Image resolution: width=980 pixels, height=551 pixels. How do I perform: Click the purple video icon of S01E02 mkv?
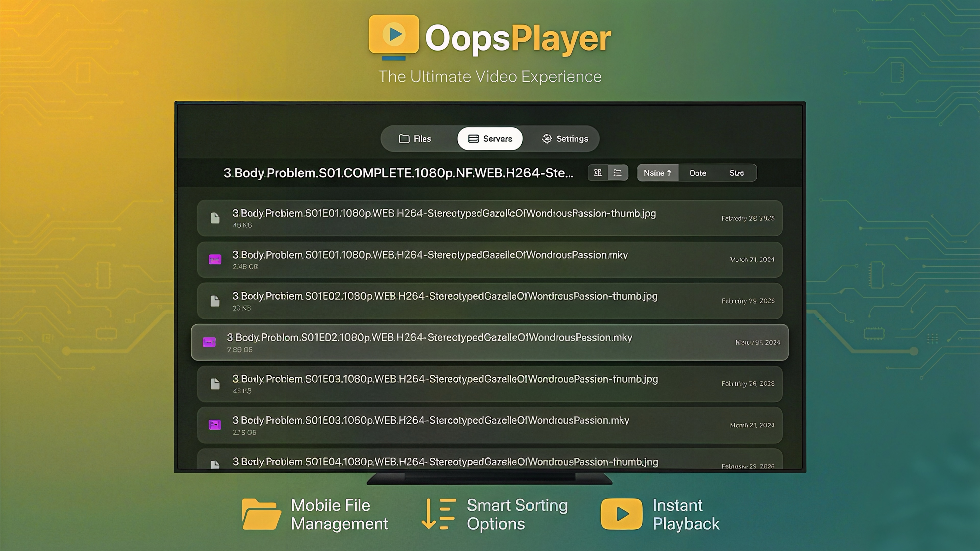[209, 342]
